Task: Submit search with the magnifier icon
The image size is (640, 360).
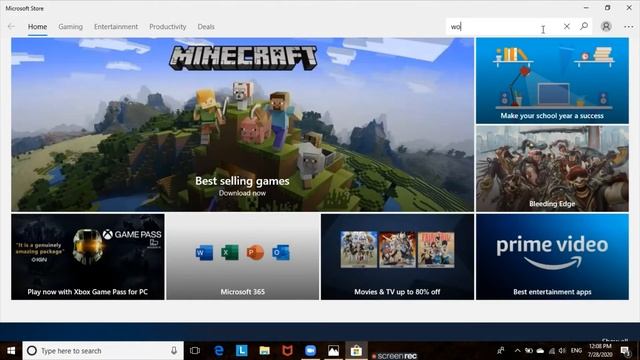Action: coord(584,27)
